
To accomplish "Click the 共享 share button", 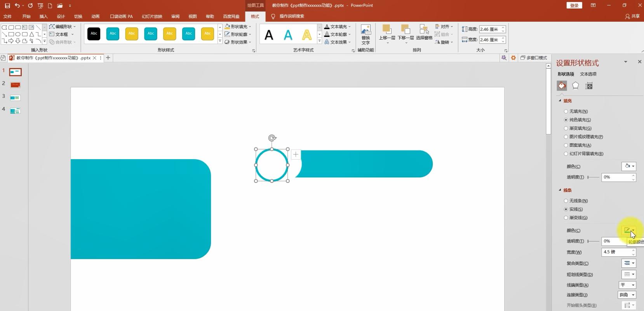I will (x=632, y=16).
